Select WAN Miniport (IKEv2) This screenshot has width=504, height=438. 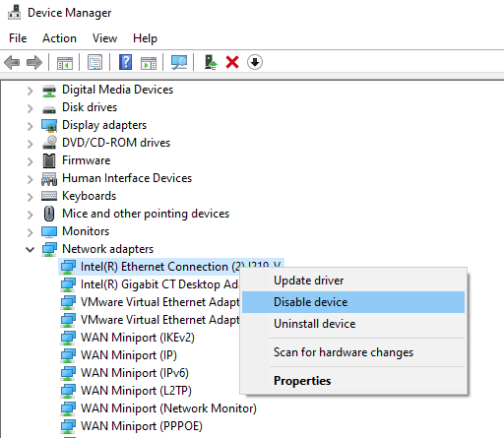click(x=138, y=338)
